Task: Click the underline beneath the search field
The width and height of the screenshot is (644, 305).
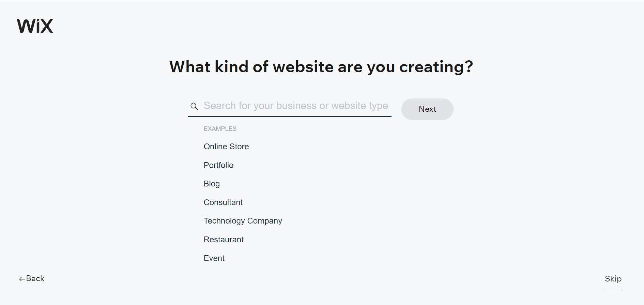Action: (x=290, y=116)
